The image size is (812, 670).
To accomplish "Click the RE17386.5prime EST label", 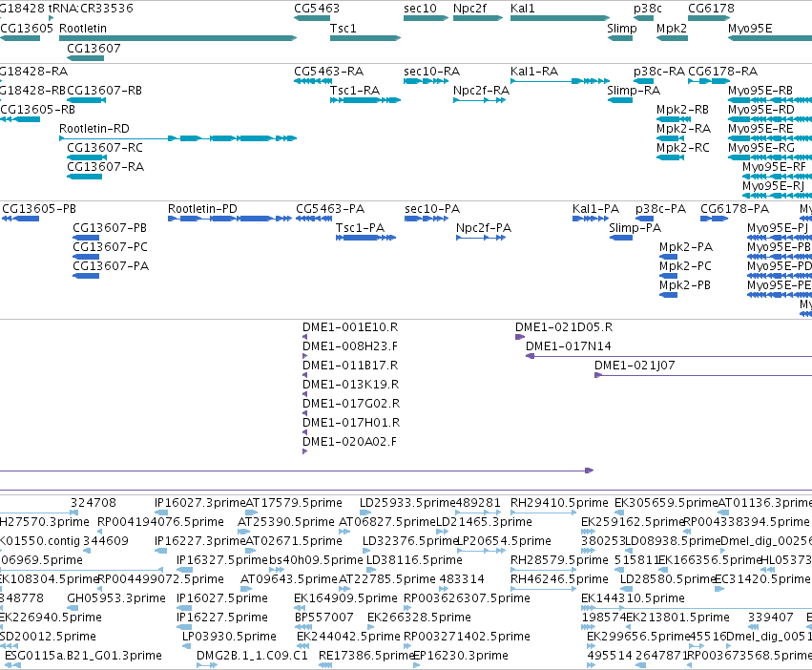I will pos(366,656).
